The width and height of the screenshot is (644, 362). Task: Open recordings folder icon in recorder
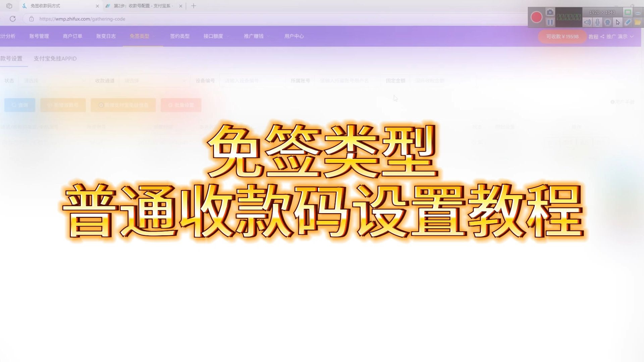638,22
